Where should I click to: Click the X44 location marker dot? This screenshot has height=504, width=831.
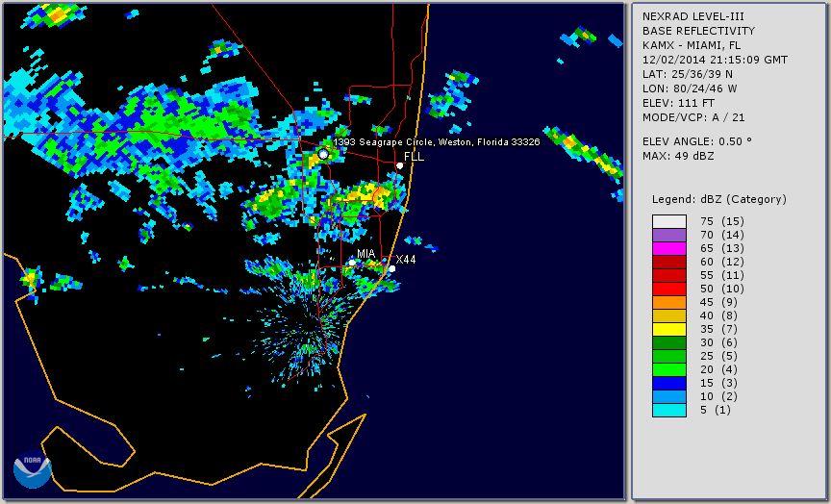tap(391, 268)
